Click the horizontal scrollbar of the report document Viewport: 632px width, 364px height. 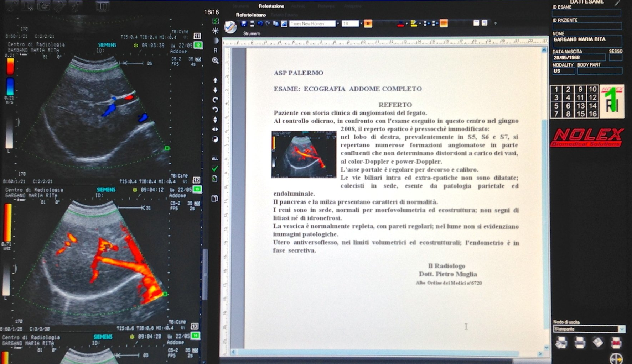387,353
